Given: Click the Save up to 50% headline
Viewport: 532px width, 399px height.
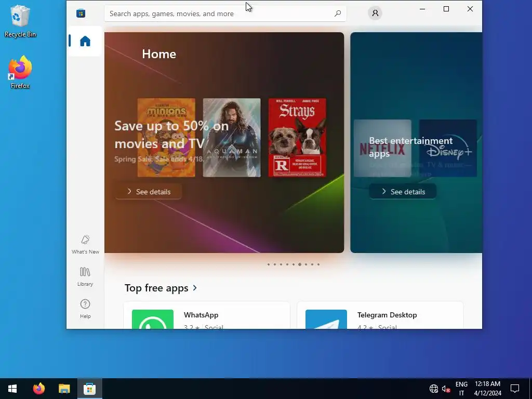Looking at the screenshot, I should 171,135.
